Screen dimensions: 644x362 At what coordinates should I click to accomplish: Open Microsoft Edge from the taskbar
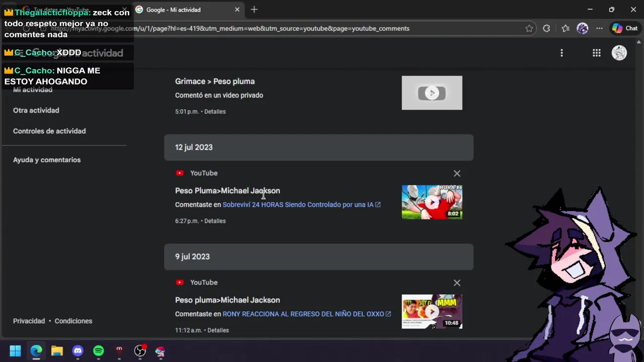pyautogui.click(x=36, y=351)
